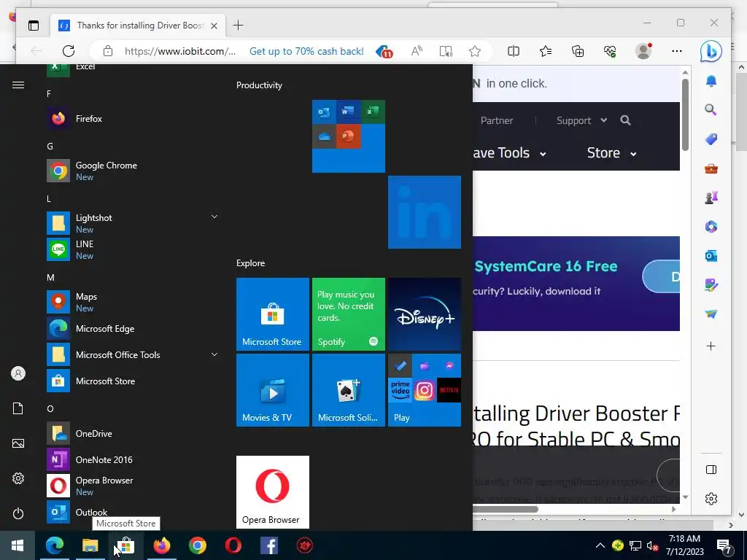Expand the Lightshot folder
The height and width of the screenshot is (560, 747).
coord(214,217)
